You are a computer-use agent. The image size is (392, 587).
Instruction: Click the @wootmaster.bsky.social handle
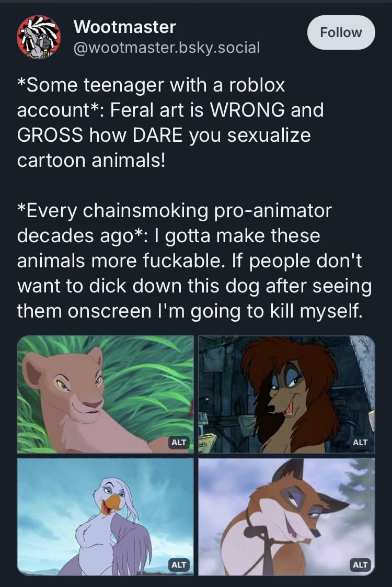(x=167, y=48)
